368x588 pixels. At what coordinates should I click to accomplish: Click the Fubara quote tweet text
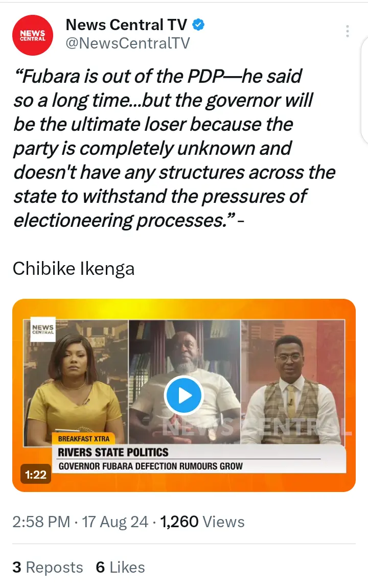point(174,148)
